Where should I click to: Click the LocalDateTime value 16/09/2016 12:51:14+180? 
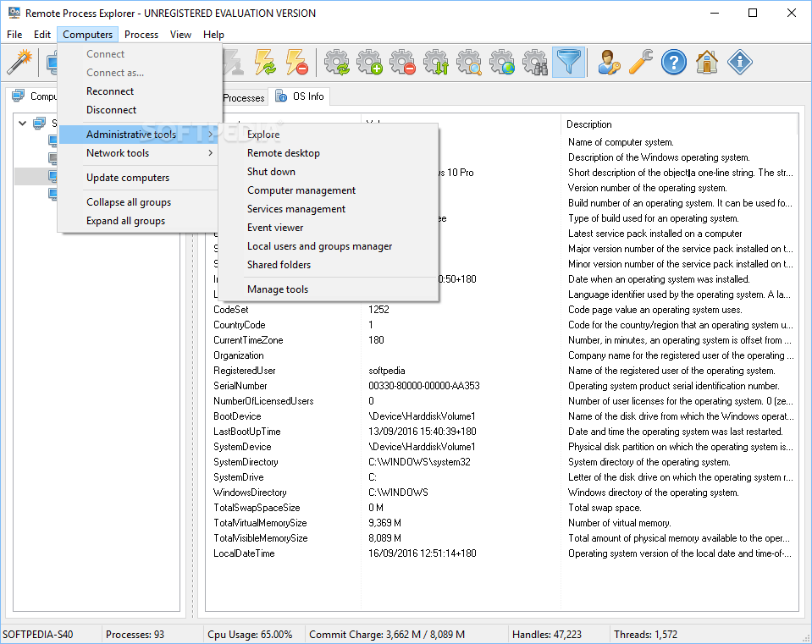(x=423, y=553)
